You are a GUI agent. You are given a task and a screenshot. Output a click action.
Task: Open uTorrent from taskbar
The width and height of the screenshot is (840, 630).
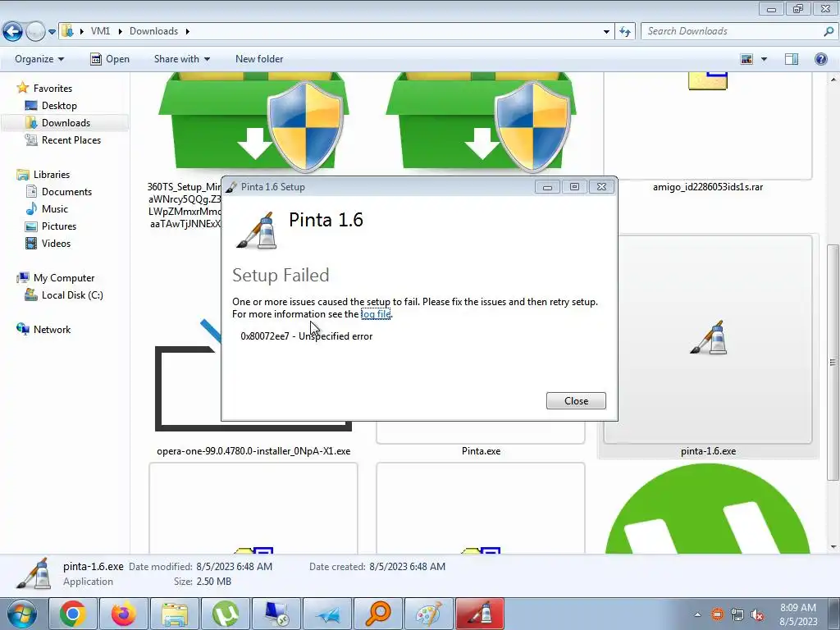coord(225,614)
